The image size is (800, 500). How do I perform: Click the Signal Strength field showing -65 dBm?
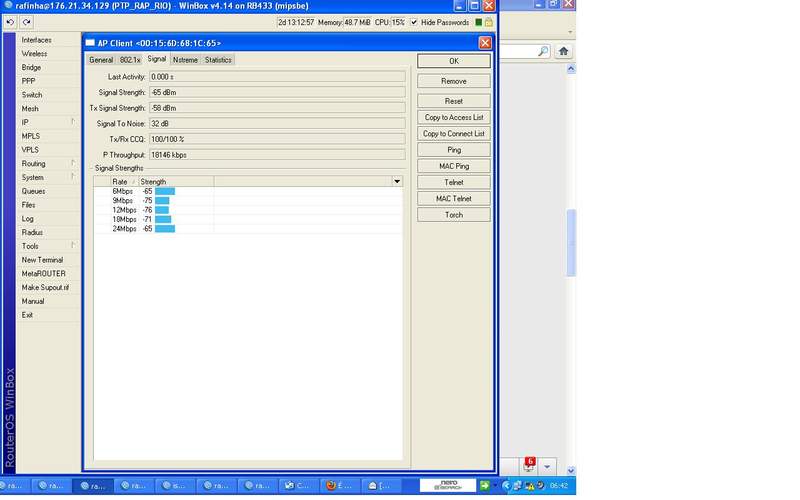coord(277,92)
